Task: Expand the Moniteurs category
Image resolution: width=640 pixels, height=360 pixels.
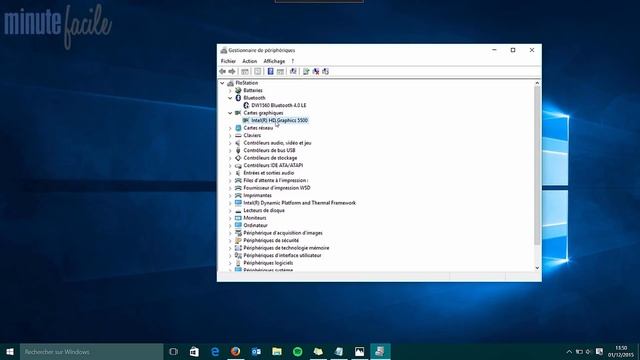Action: (230, 218)
